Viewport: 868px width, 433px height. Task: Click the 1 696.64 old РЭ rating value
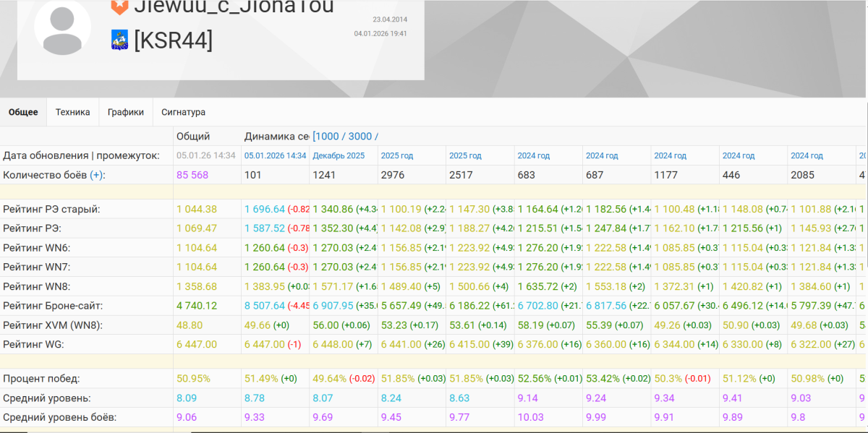[265, 209]
